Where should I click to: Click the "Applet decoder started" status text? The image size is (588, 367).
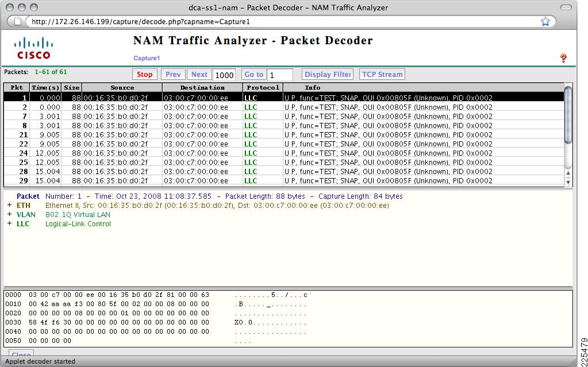tap(40, 361)
